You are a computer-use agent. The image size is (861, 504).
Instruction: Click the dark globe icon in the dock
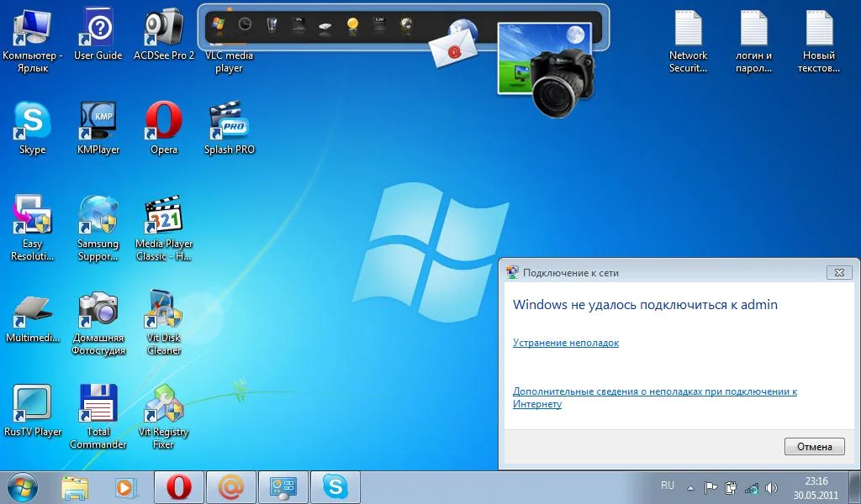click(406, 24)
